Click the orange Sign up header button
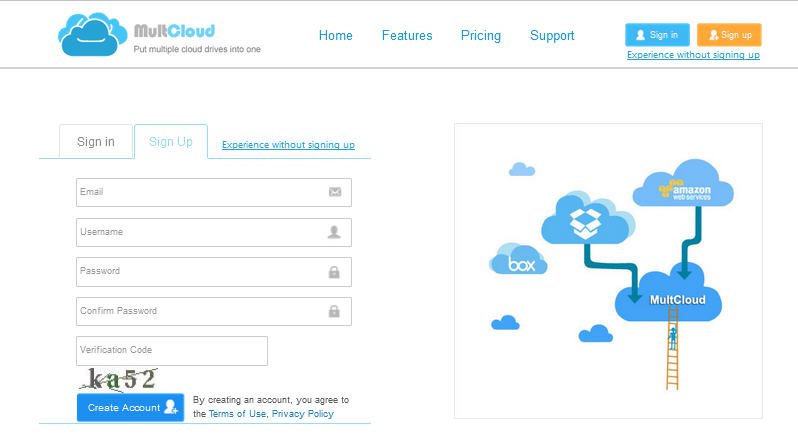798x446 pixels. point(729,35)
